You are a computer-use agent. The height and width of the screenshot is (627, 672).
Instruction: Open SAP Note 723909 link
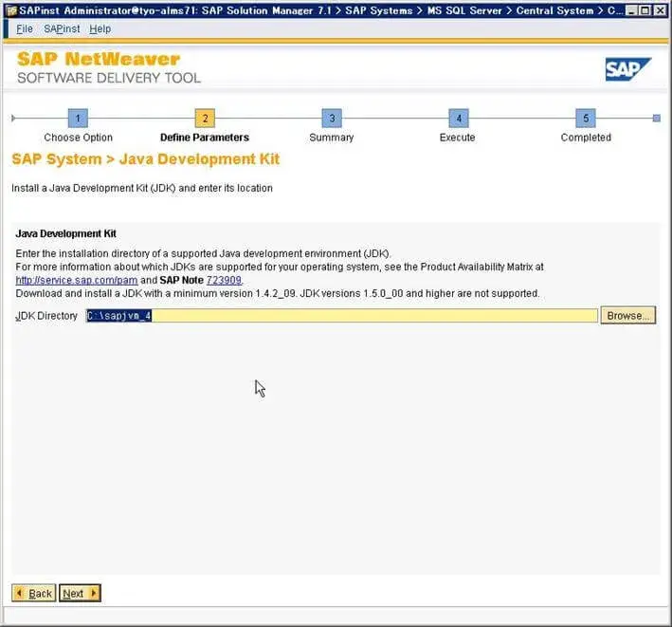[224, 280]
